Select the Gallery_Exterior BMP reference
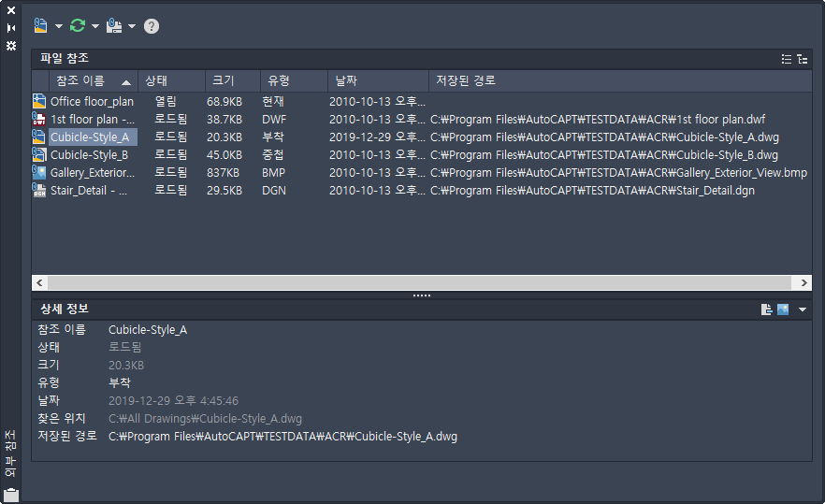 point(422,173)
